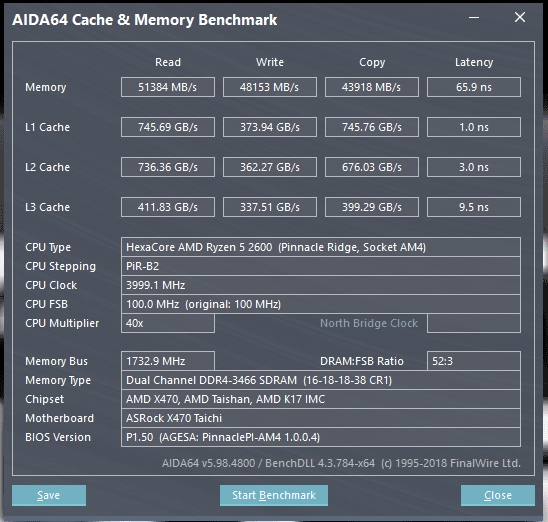
Task: Select L1 Cache Write 373.94 GB/s
Action: click(270, 127)
